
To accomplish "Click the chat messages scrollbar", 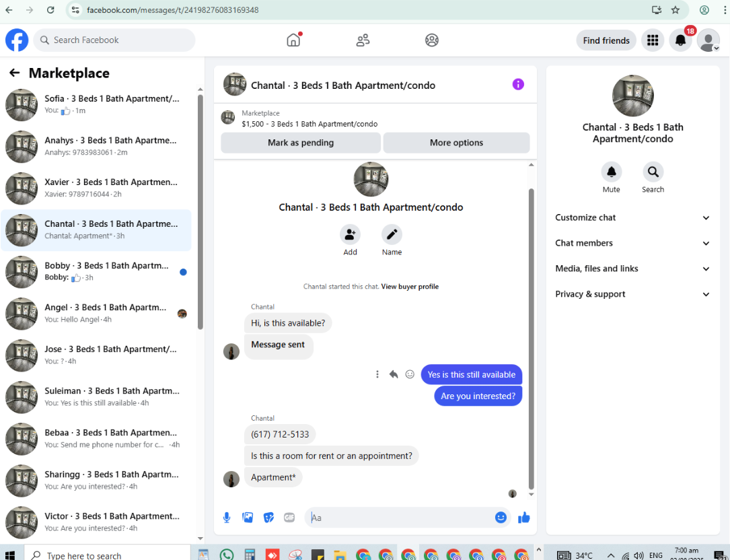I will [532, 339].
